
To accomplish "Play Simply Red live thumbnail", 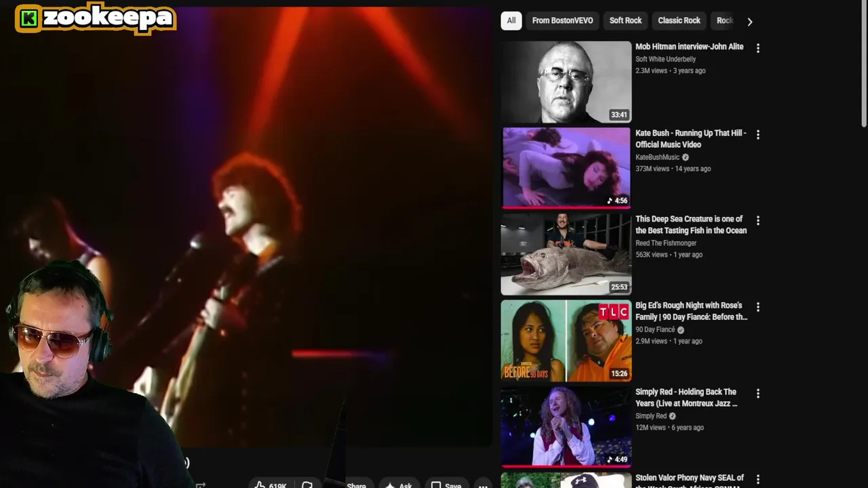I will coord(566,426).
